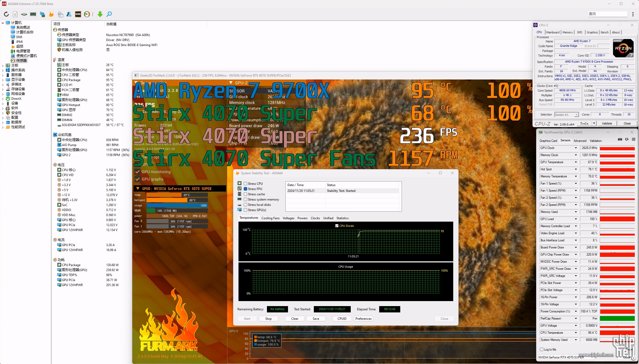This screenshot has width=639, height=364.
Task: Open CPUID from stability test window
Action: (342, 319)
